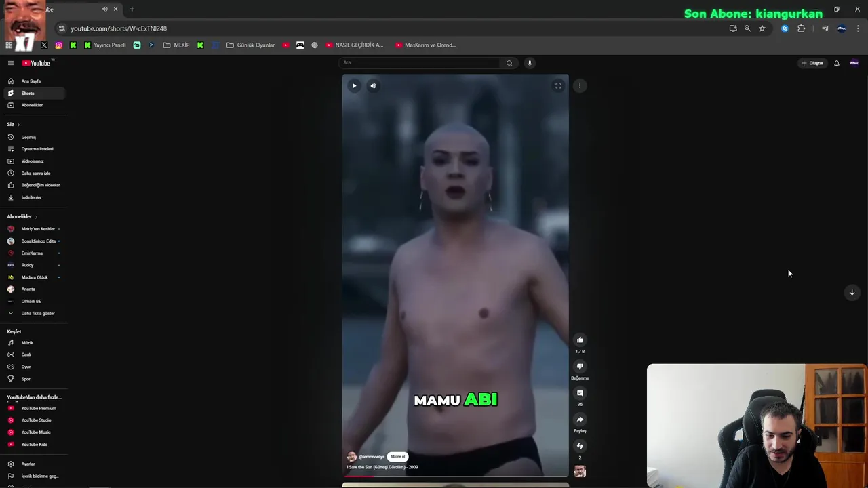Open the sound thumbnail below Remix
868x488 pixels.
[580, 471]
